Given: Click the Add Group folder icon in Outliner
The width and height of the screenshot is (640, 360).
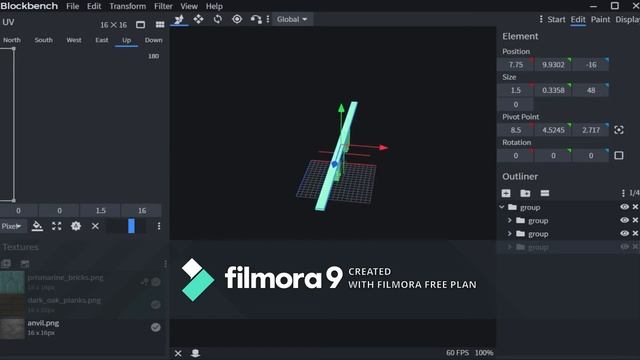Looking at the screenshot, I should [x=525, y=193].
